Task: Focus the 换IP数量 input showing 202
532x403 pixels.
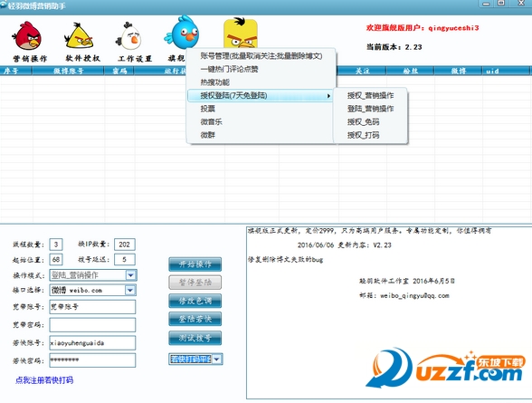Action: (125, 245)
